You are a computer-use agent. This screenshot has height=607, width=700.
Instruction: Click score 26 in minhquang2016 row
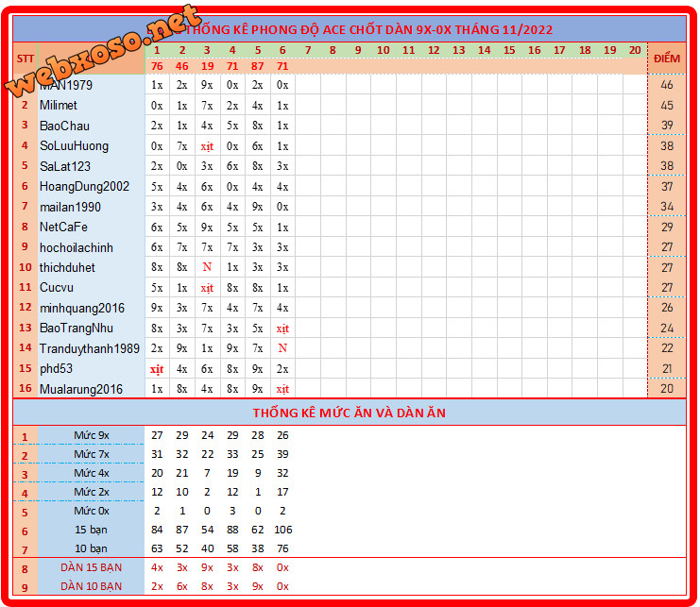click(667, 308)
